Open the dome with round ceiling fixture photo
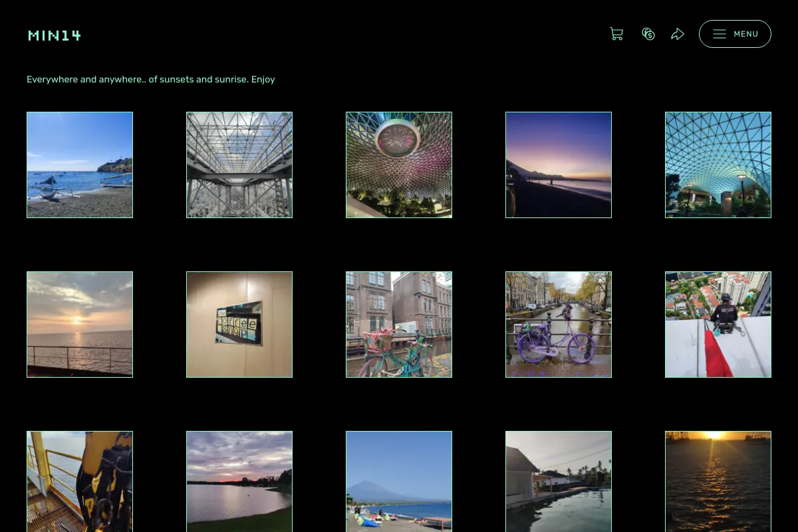 point(399,165)
